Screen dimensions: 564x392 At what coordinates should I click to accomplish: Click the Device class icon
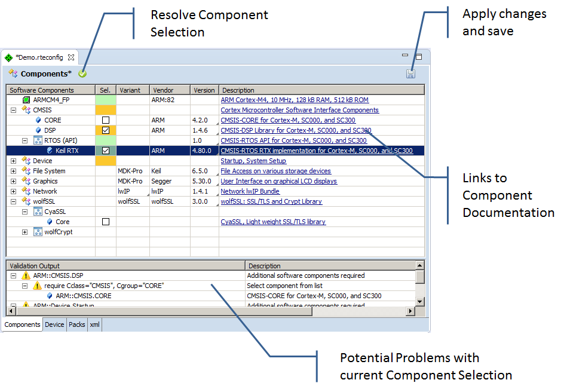click(26, 161)
